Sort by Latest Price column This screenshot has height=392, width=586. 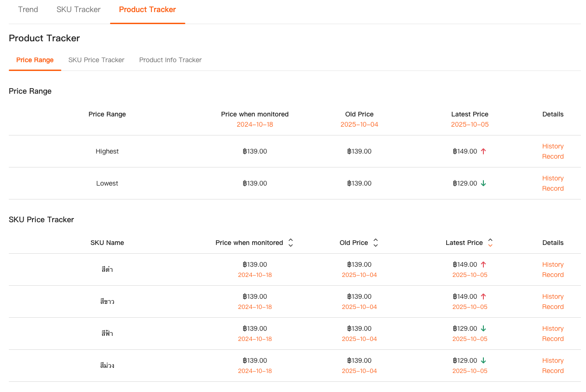[490, 243]
